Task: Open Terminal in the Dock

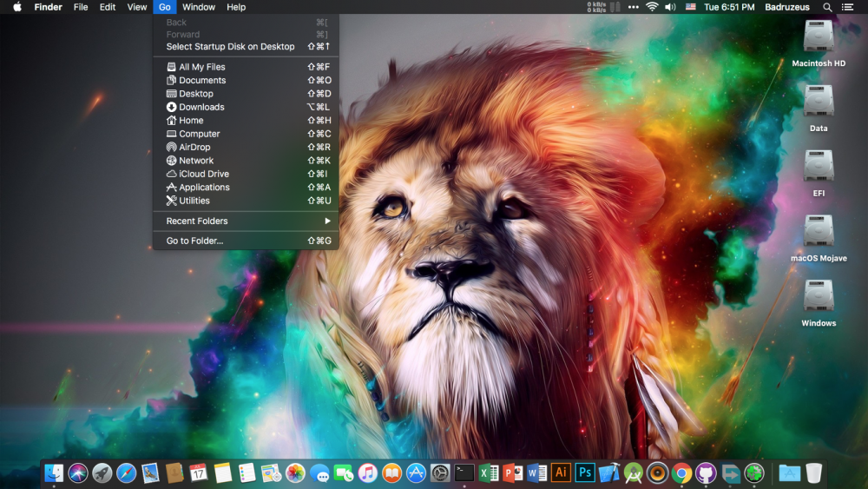Action: (464, 473)
